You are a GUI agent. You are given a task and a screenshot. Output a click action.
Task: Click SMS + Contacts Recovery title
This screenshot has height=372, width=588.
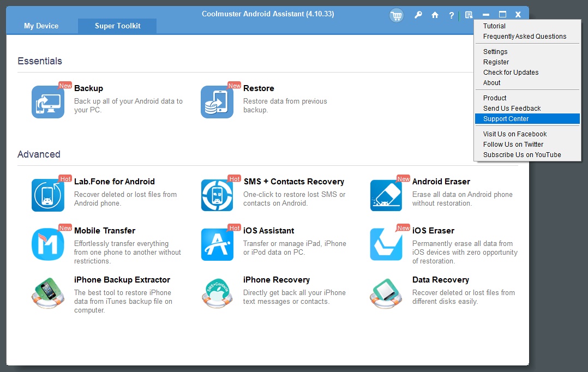[x=294, y=182]
